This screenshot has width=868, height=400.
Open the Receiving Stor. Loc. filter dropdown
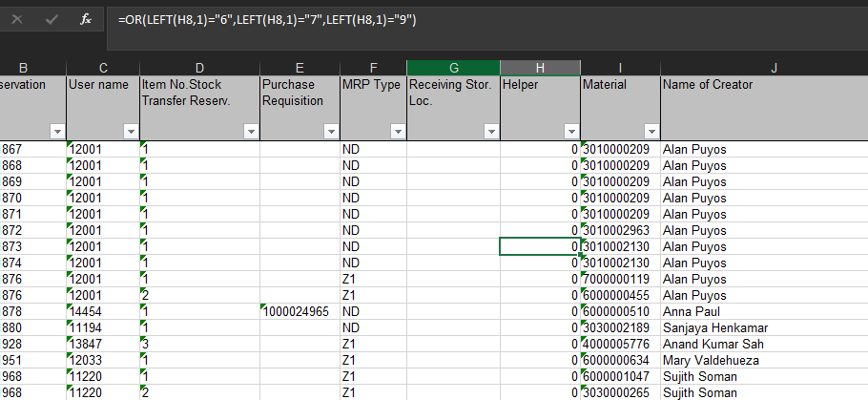coord(491,132)
